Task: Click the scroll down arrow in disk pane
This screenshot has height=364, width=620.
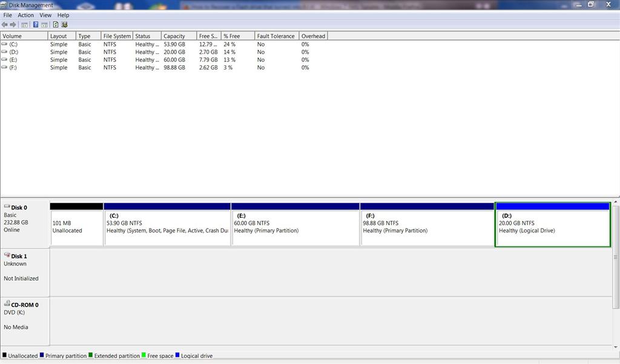Action: (x=616, y=347)
